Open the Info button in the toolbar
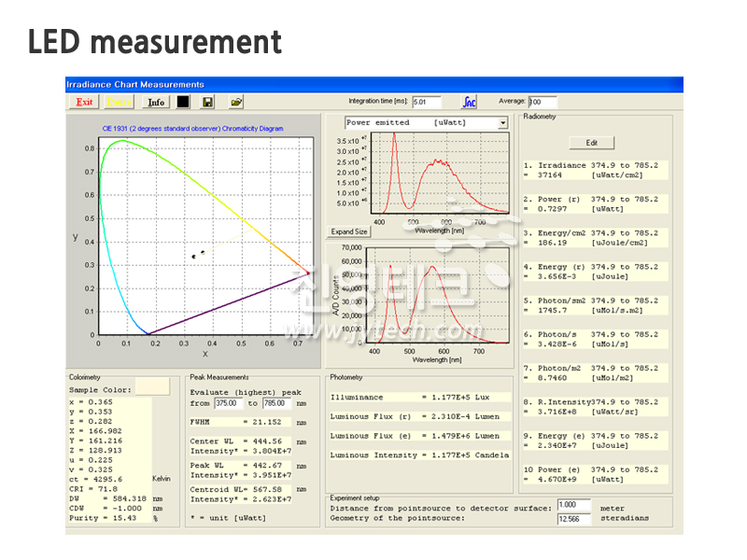The height and width of the screenshot is (560, 747). click(156, 102)
